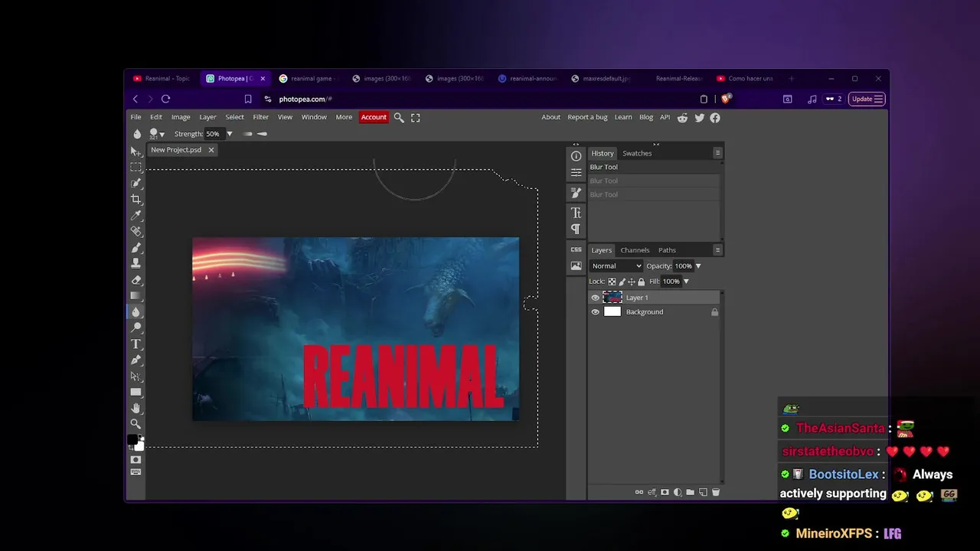Image resolution: width=980 pixels, height=551 pixels.
Task: Pick the Crop tool
Action: click(x=136, y=199)
